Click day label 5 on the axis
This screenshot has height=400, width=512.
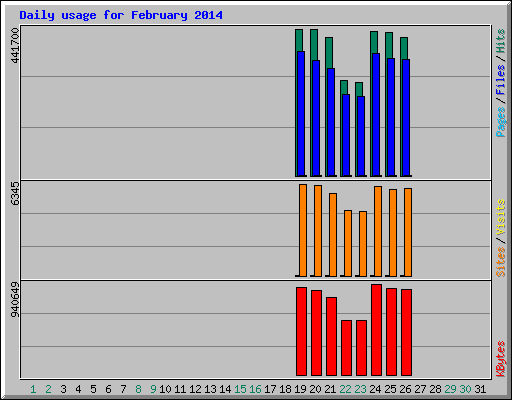pos(93,389)
